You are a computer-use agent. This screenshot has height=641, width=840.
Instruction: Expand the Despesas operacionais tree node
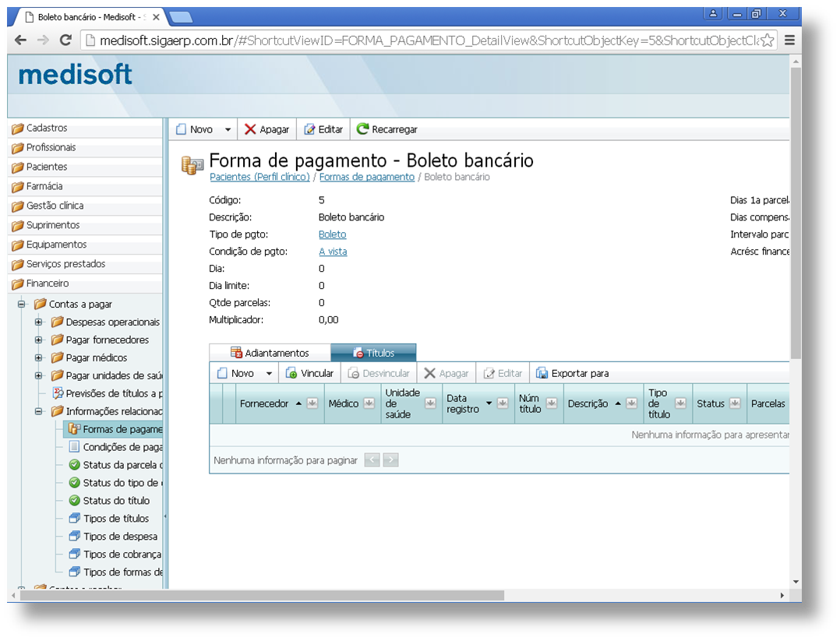(x=38, y=322)
